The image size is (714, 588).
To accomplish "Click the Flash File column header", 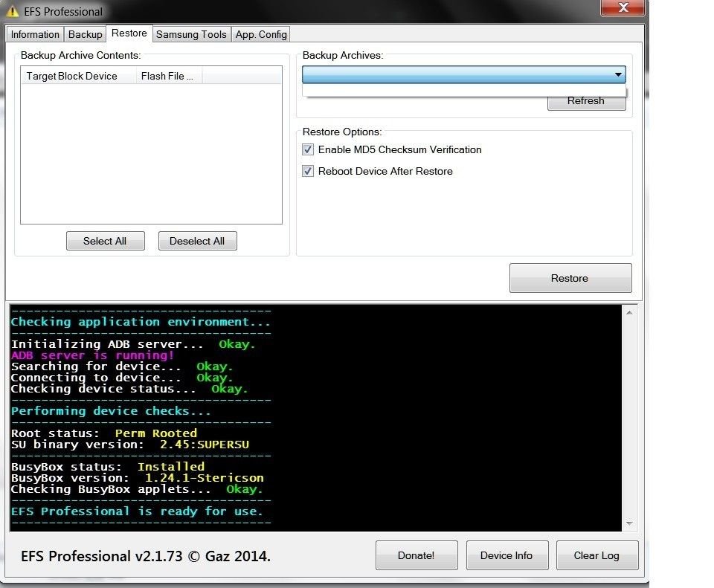I will coord(169,76).
